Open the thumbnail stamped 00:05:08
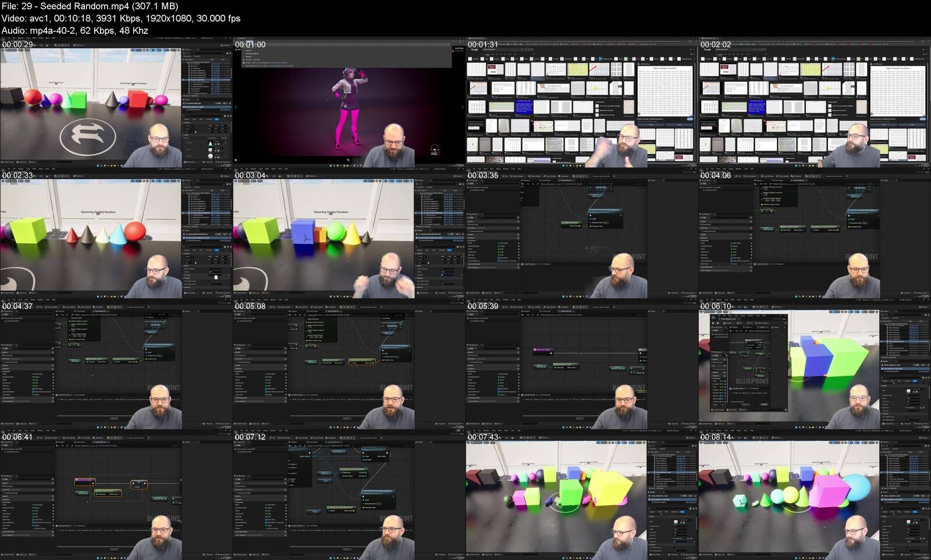931x560 pixels. [349, 364]
